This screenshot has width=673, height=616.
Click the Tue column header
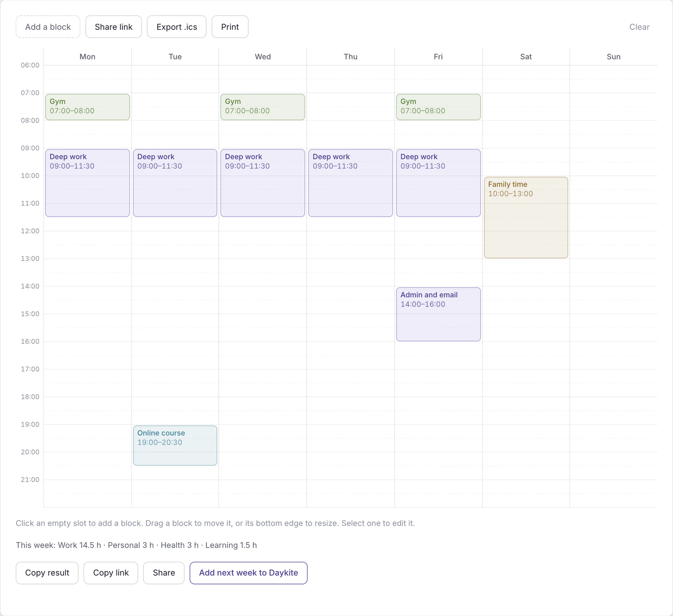[x=175, y=57]
